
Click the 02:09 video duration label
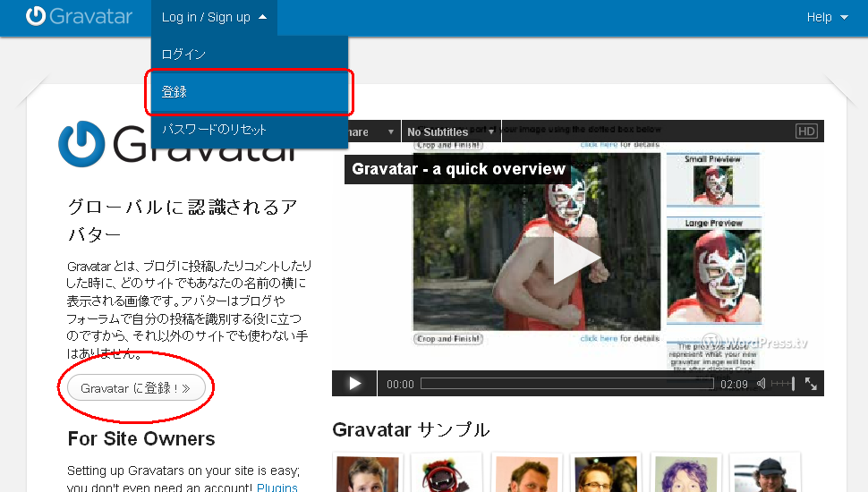(734, 384)
